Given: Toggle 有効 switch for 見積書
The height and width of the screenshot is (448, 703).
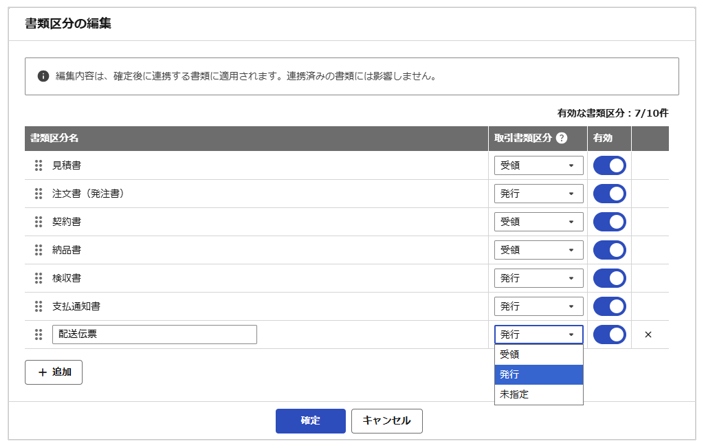Looking at the screenshot, I should [x=609, y=165].
